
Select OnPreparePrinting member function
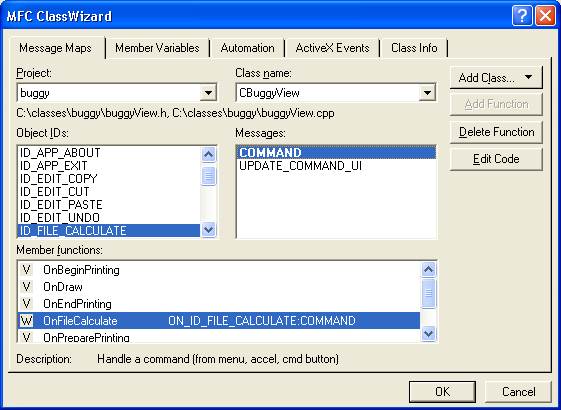pyautogui.click(x=219, y=336)
